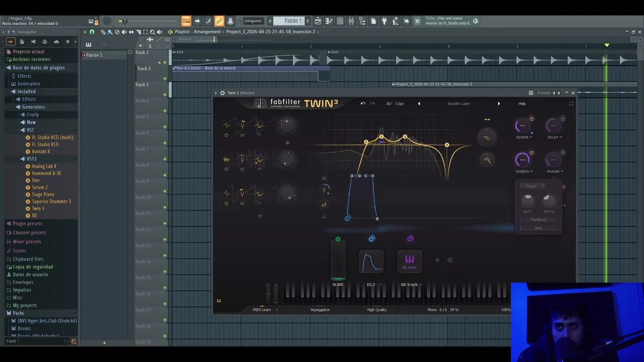The height and width of the screenshot is (362, 644).
Task: Open Plugin presets folder in browser
Action: pos(28,224)
